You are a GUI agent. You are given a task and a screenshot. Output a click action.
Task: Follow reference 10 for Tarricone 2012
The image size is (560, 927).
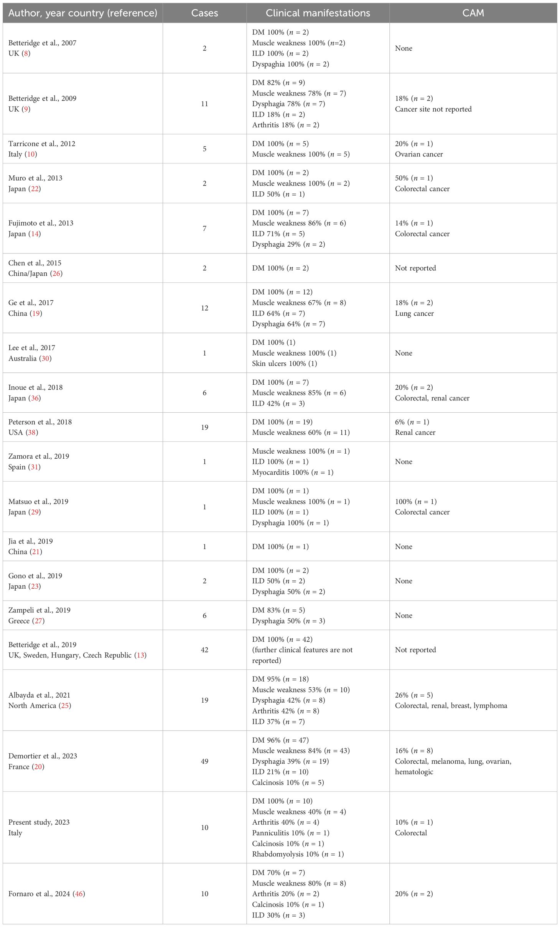pyautogui.click(x=31, y=155)
